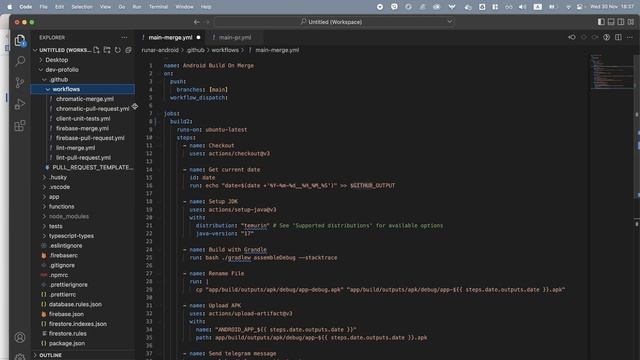
Task: Switch to the main-merge.yml tab
Action: click(170, 38)
